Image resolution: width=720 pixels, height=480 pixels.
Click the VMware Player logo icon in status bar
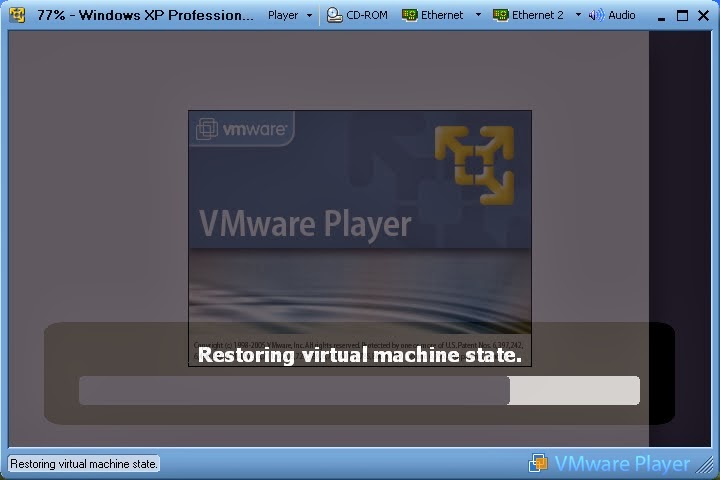click(x=538, y=463)
